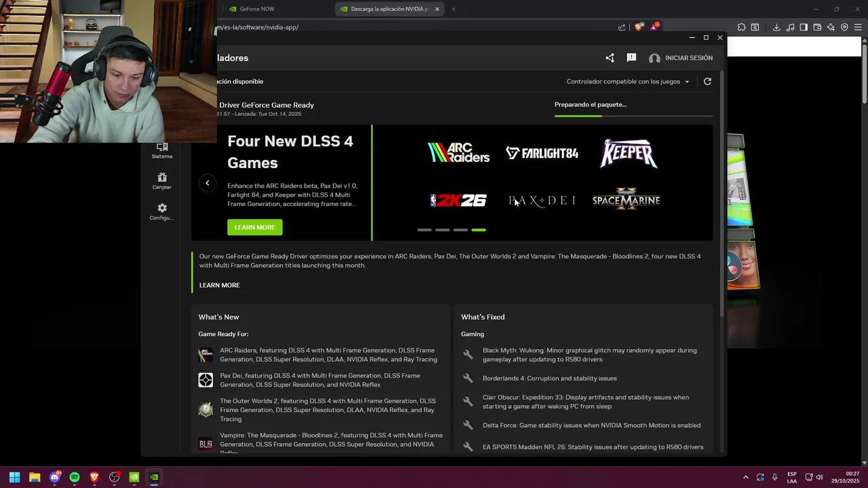Viewport: 868px width, 488px height.
Task: Select the NBA 2K26 logo in banner
Action: [458, 201]
